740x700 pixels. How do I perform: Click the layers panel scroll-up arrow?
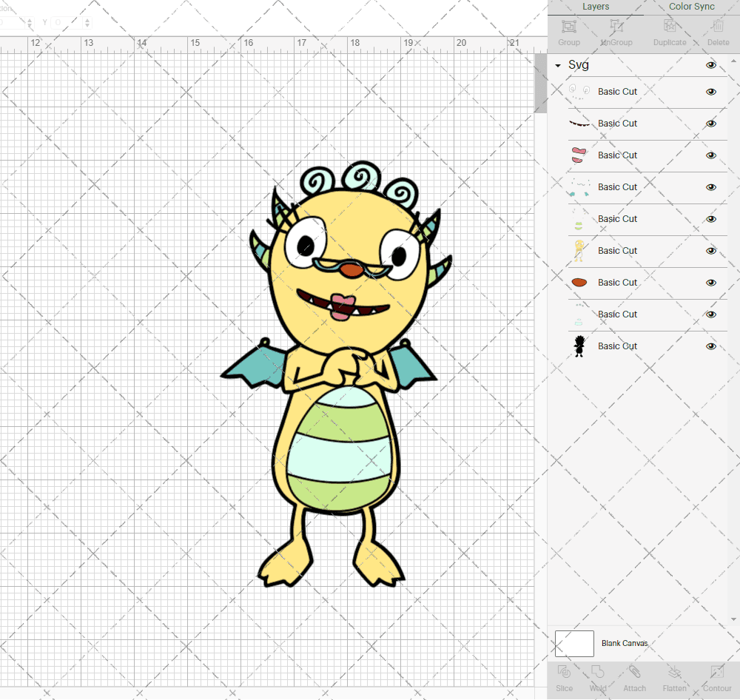tap(733, 61)
